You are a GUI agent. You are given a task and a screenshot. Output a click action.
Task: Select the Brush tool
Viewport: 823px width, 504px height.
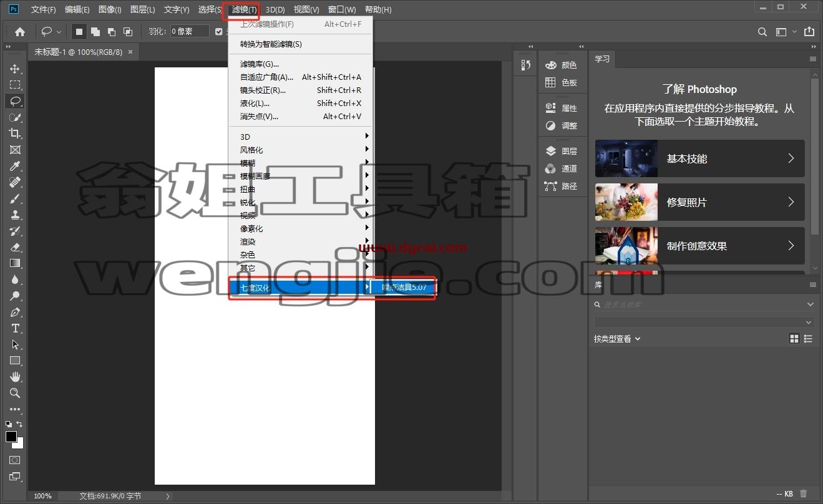(15, 198)
